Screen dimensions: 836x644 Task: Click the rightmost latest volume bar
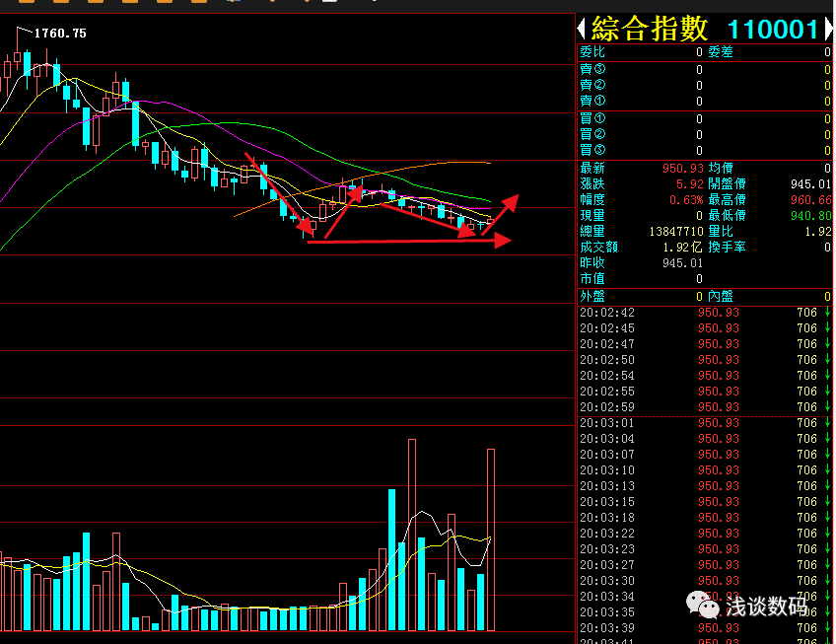click(491, 540)
